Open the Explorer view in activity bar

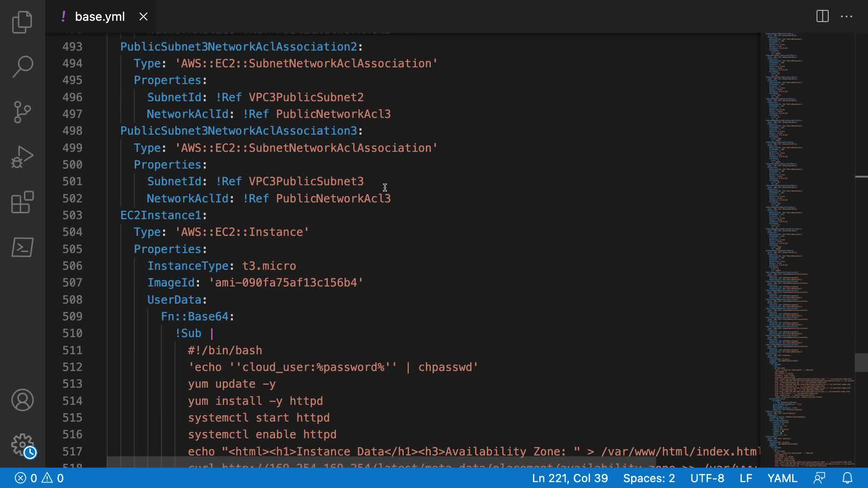tap(22, 22)
